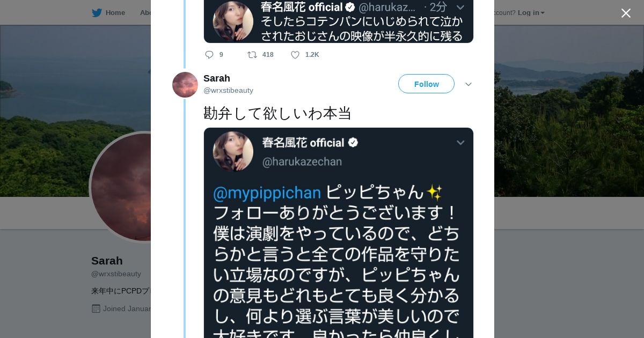The image size is (644, 338).
Task: Click the 春名風花 avatar in the top quoted tweet
Action: [x=233, y=21]
